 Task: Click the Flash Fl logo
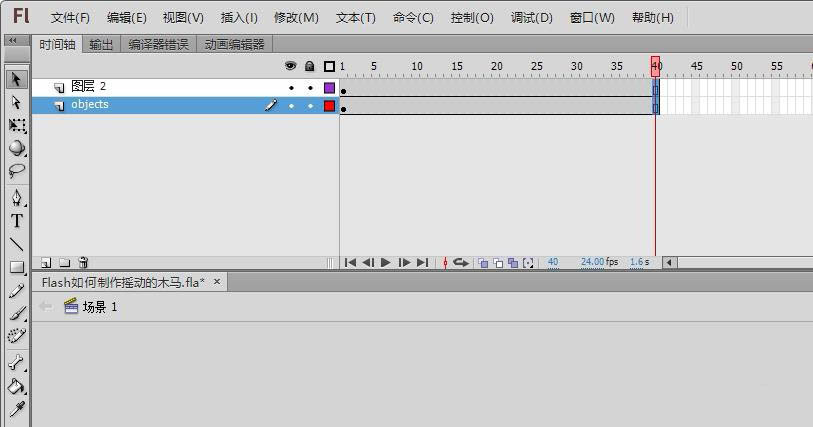coord(21,16)
